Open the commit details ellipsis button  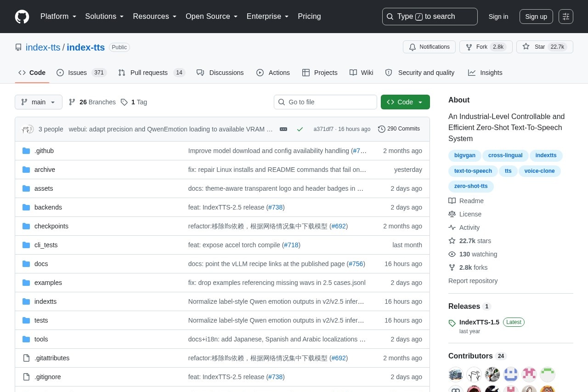(283, 129)
